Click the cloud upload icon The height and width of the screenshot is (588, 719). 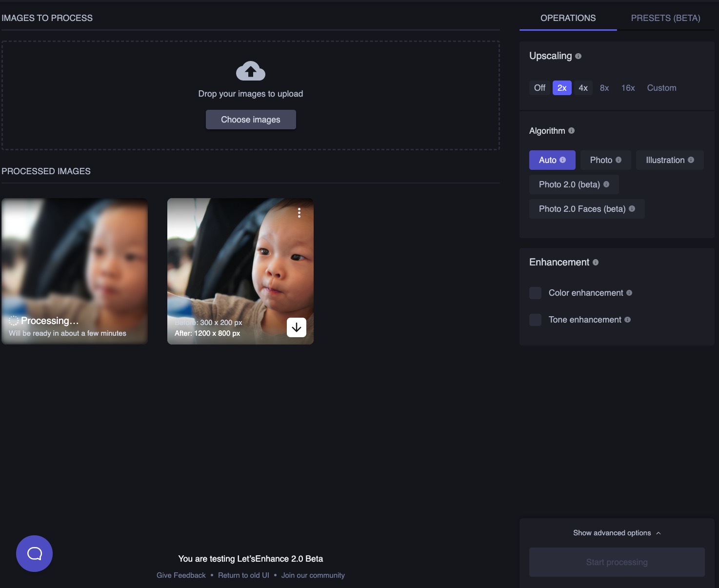pyautogui.click(x=250, y=71)
